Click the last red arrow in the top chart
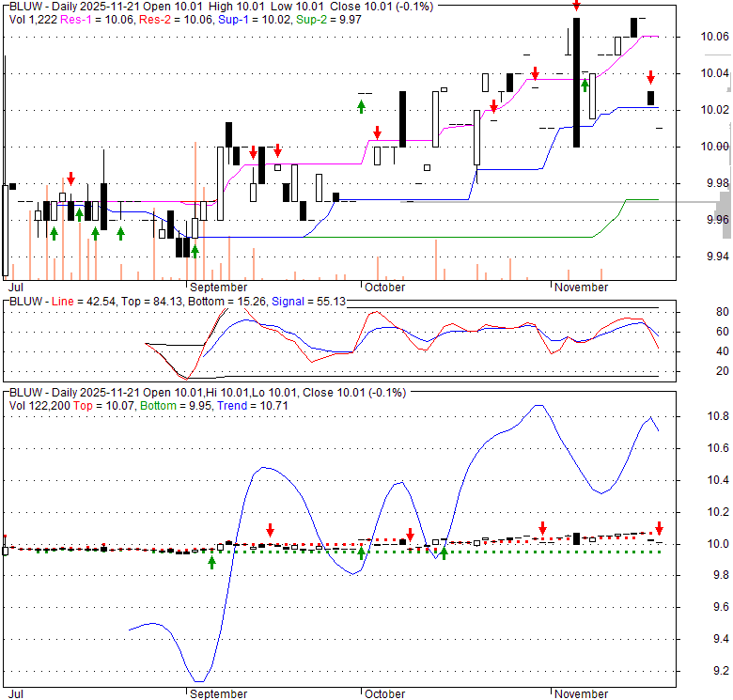Screen dimensions: 733x700 [649, 77]
